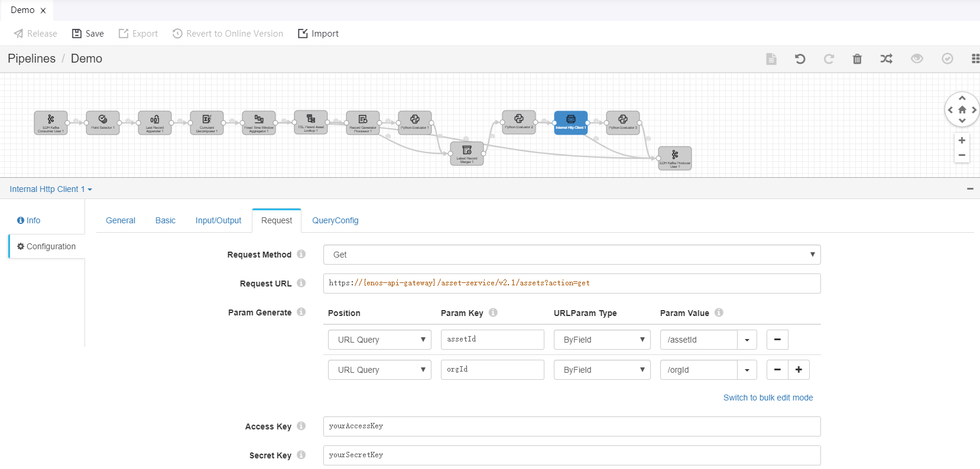Switch to the Request tab
980x469 pixels.
pyautogui.click(x=277, y=220)
